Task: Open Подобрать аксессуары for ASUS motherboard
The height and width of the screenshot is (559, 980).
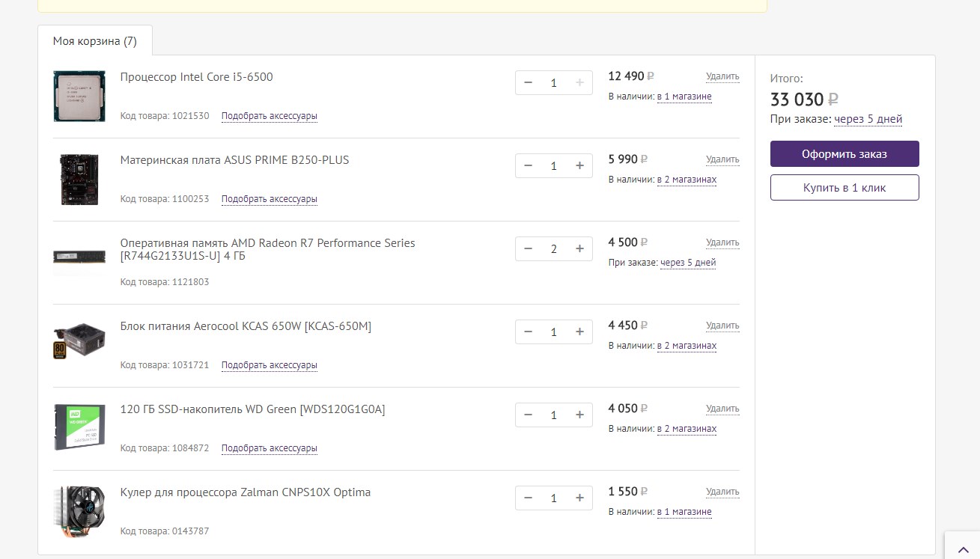Action: click(x=270, y=199)
